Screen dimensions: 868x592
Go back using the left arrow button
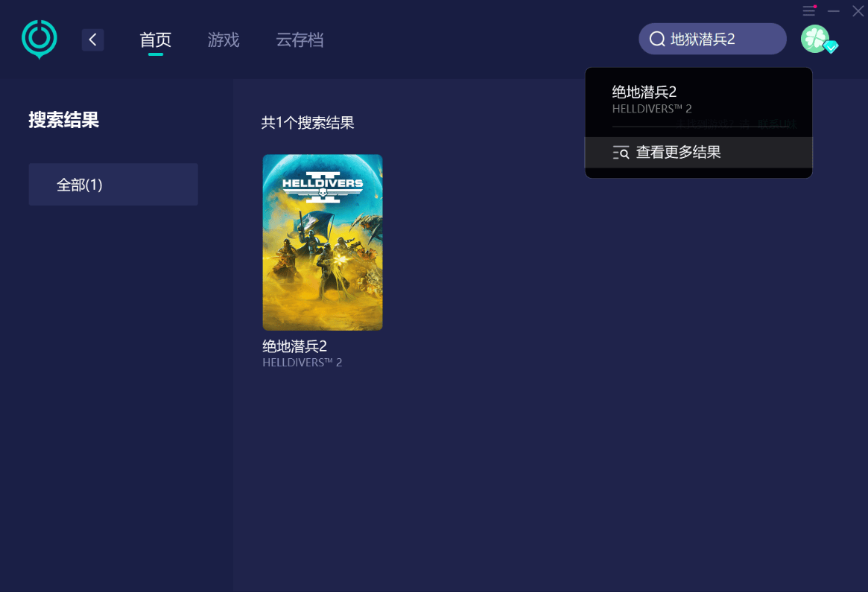[93, 39]
